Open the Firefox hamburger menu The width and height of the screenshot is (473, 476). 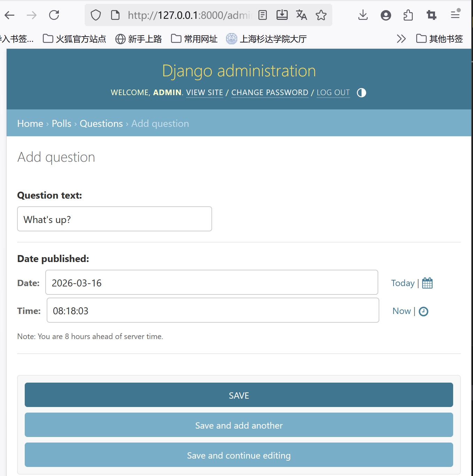click(x=455, y=15)
